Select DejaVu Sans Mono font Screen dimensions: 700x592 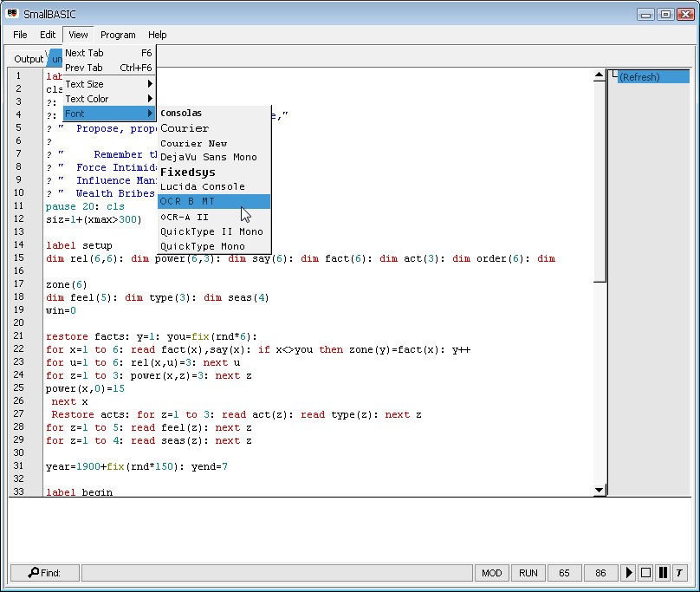point(214,157)
